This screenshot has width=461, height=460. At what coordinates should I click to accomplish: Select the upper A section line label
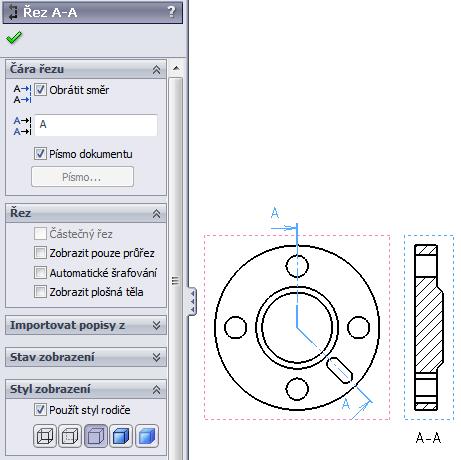pos(275,213)
